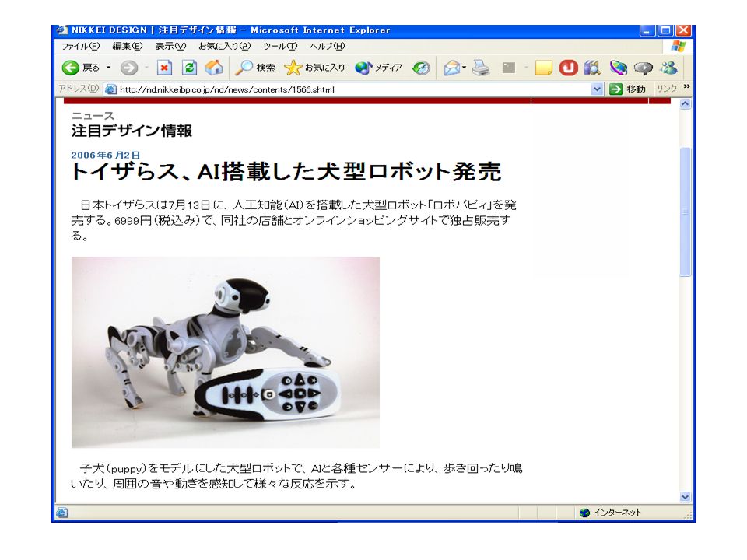Click the page icon in address bar
Image resolution: width=747 pixels, height=560 pixels.
111,89
